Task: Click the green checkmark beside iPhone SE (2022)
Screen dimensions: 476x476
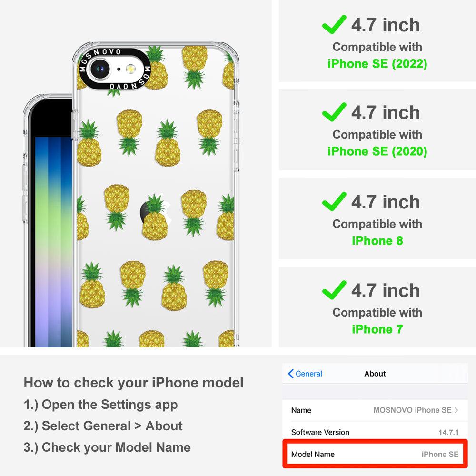Action: coord(334,24)
